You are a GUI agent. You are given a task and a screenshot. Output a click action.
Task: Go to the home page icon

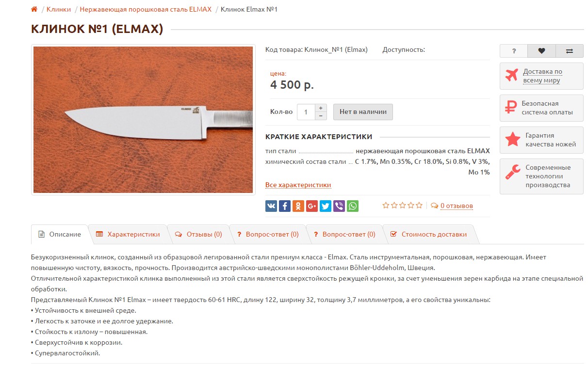click(34, 9)
